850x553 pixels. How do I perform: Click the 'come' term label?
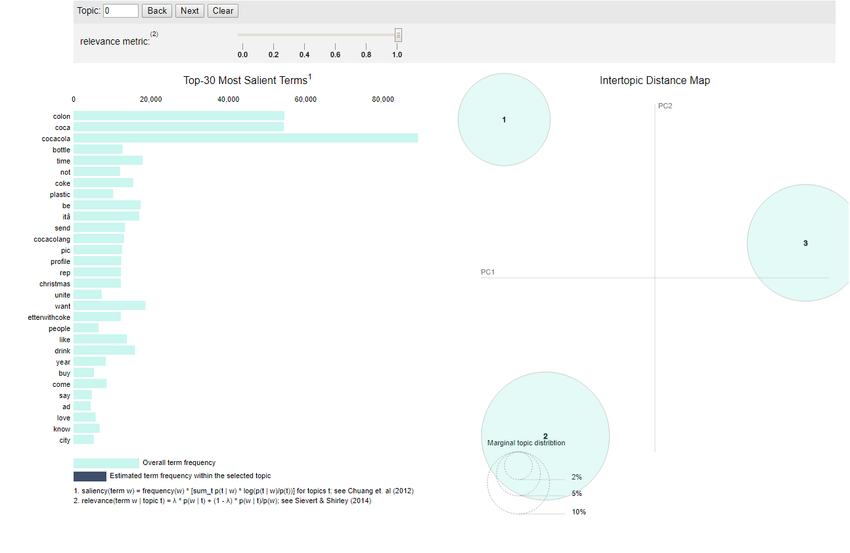click(x=61, y=384)
